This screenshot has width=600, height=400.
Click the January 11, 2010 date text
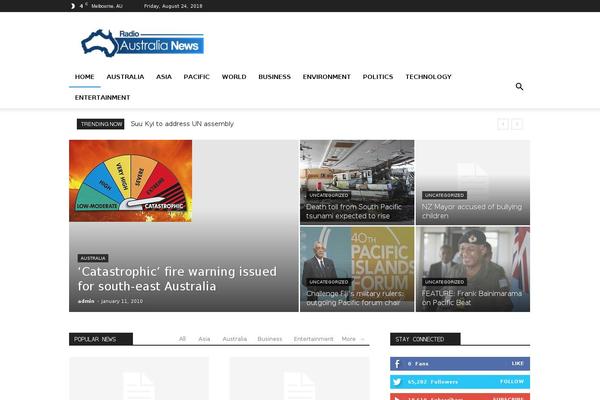[x=122, y=301]
